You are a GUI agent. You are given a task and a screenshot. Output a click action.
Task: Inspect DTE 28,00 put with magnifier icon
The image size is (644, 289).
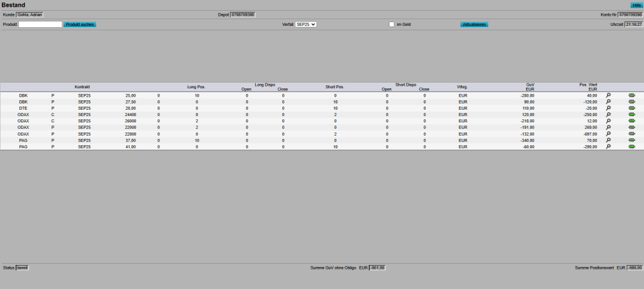pos(609,108)
